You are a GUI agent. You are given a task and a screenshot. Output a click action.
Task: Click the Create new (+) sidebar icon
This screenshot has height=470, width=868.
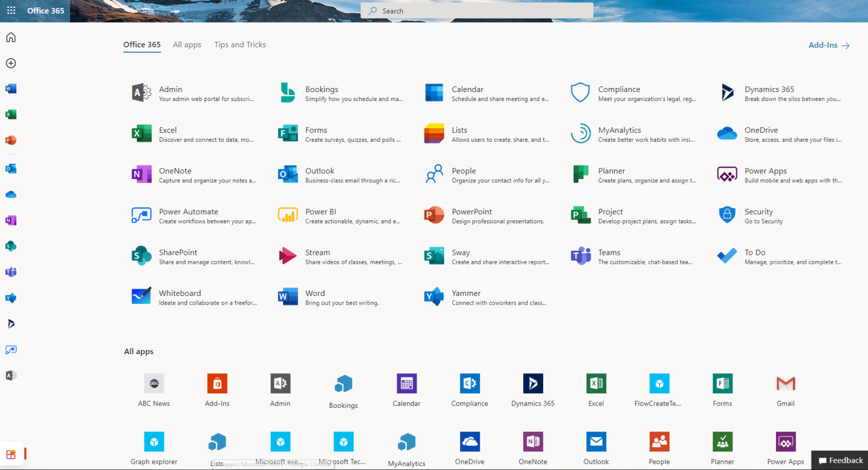11,63
